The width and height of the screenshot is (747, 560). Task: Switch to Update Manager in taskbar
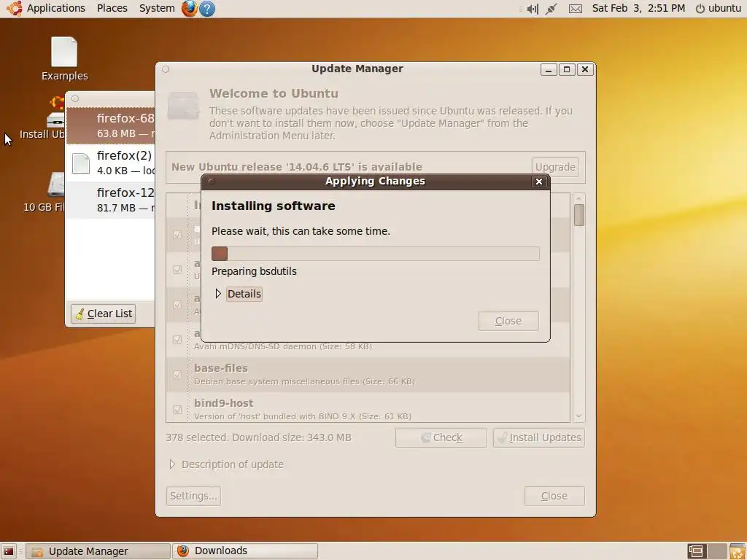coord(98,551)
